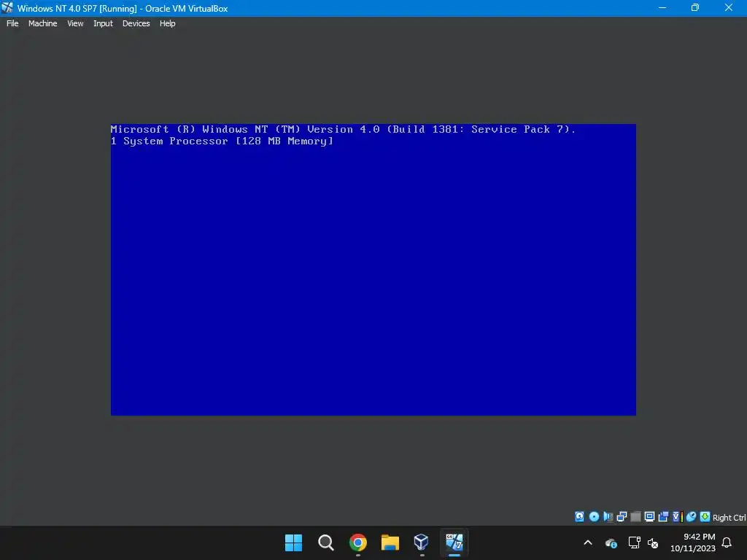Select the running VM taskbar icon

(x=454, y=542)
